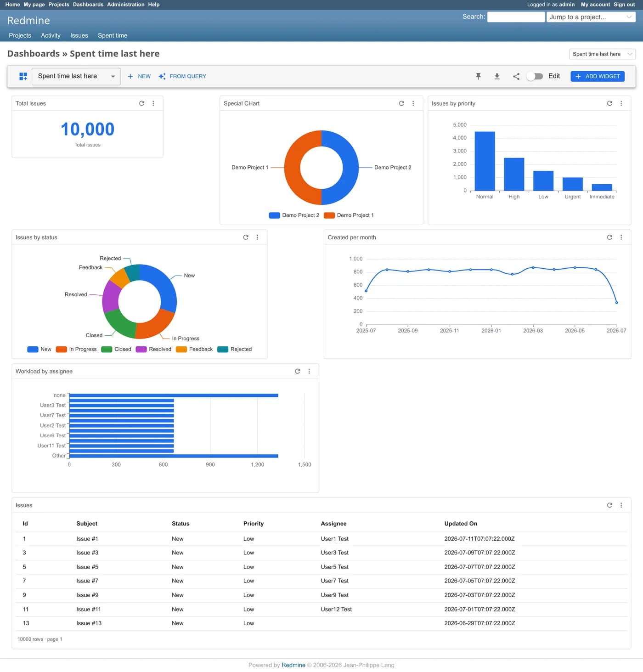Open the dashboard dropdown beside the page title

[x=603, y=54]
